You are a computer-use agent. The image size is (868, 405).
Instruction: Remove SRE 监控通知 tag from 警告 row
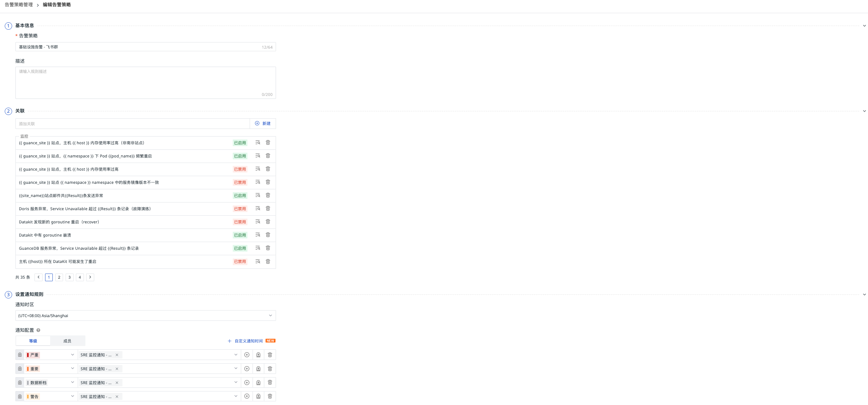tap(117, 397)
